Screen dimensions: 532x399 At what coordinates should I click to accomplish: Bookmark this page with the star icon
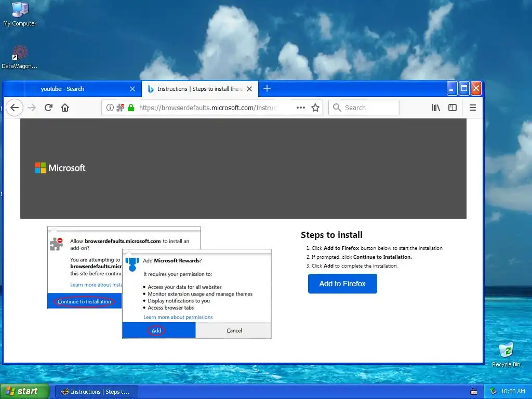click(x=315, y=108)
